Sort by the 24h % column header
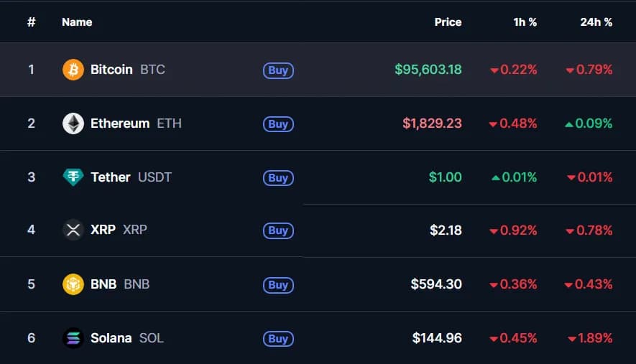The image size is (636, 364). point(596,22)
